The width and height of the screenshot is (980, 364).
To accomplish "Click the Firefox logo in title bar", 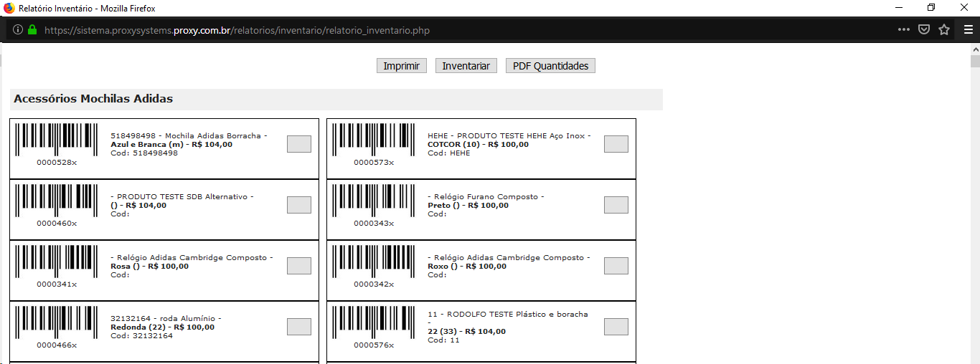I will 9,8.
